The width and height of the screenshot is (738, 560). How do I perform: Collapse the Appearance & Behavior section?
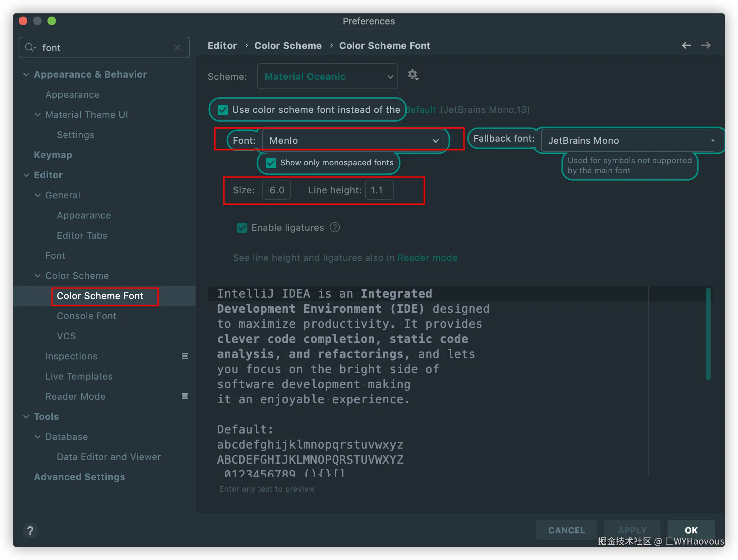click(26, 74)
